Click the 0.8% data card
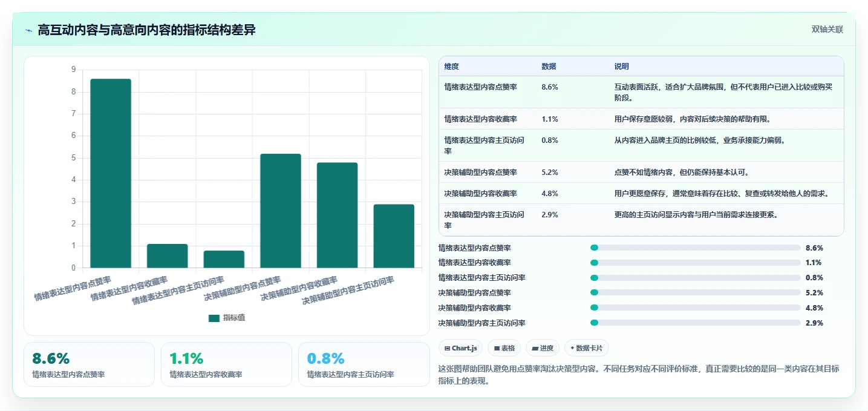This screenshot has height=411, width=868. [364, 364]
